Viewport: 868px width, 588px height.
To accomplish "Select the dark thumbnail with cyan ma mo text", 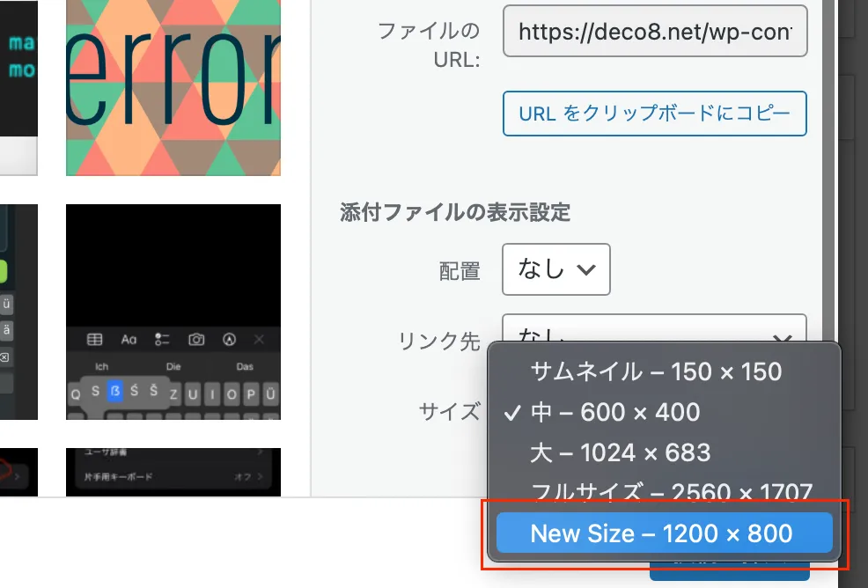I will click(18, 87).
